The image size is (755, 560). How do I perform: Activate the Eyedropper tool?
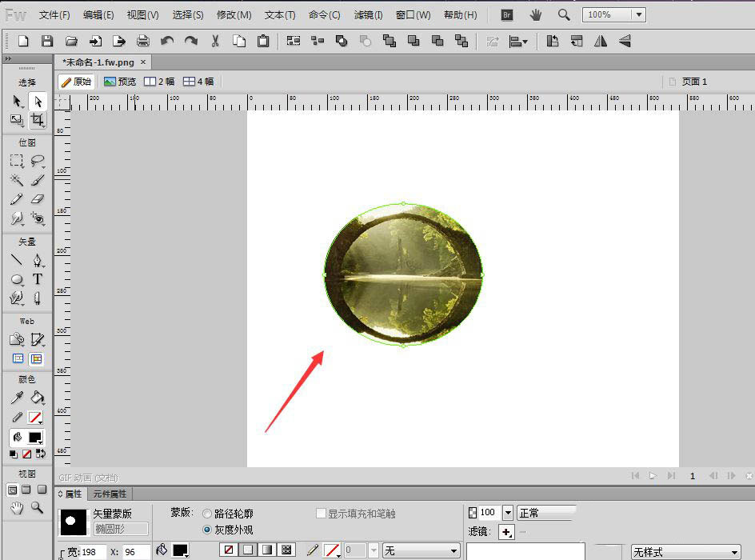(17, 398)
